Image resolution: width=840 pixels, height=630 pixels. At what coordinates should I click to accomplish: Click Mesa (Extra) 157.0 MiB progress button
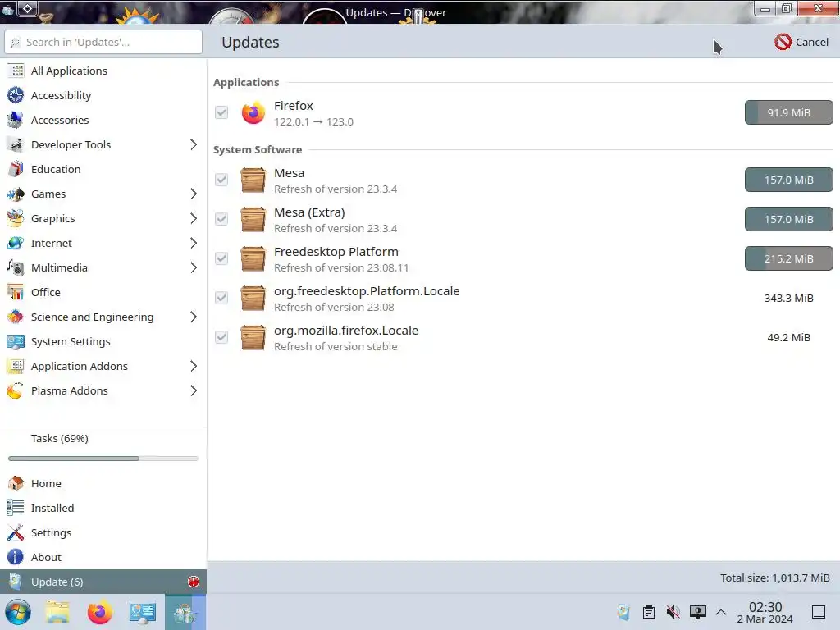click(x=788, y=219)
